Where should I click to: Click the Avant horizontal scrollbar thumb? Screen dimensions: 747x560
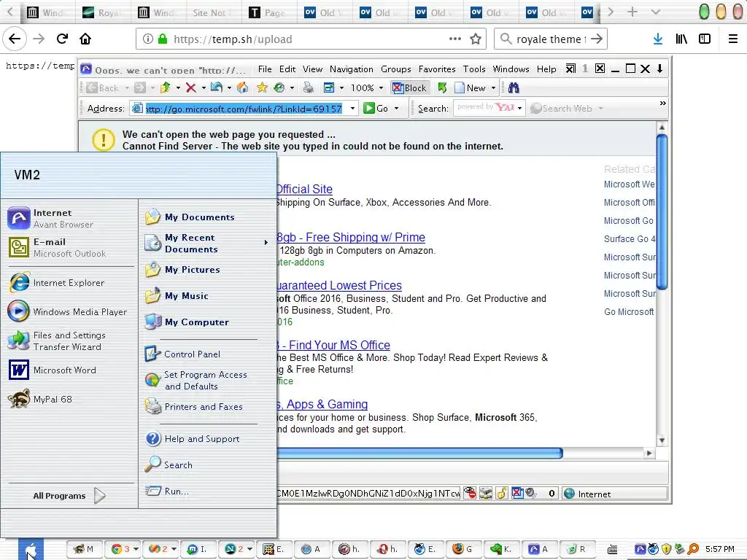pyautogui.click(x=419, y=453)
